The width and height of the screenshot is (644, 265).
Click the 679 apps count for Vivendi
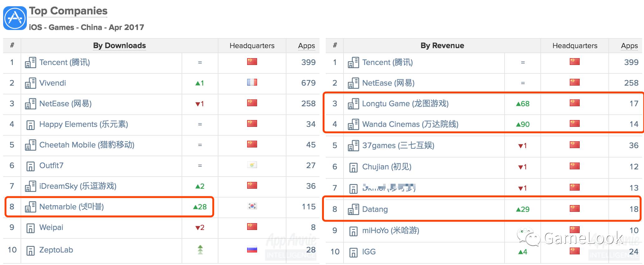coord(308,83)
